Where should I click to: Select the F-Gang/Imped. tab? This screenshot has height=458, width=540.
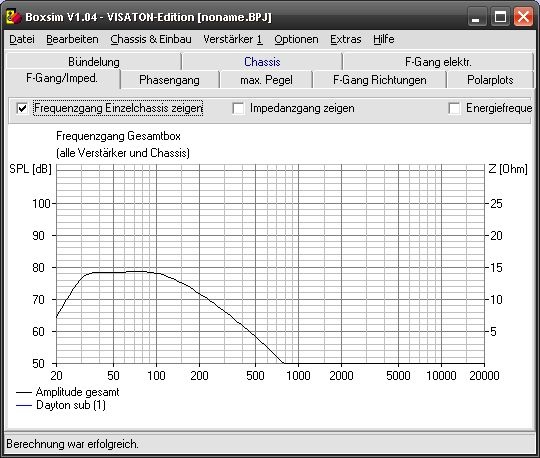click(62, 79)
